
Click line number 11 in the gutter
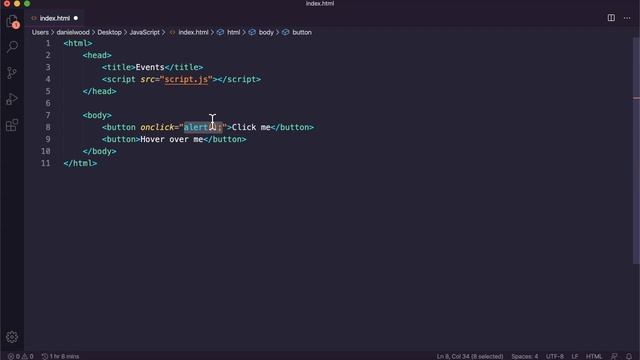point(45,163)
